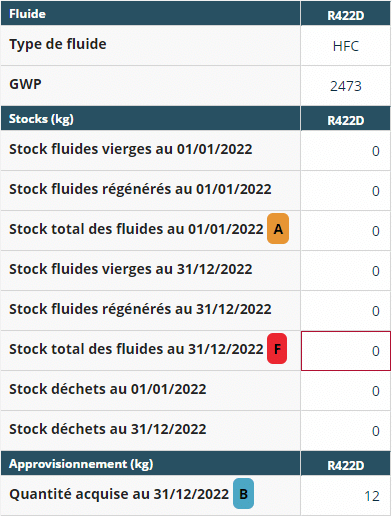Select the highlighted total stock 31/12/2022 field
Viewport: 392px width, 516px height.
coord(346,351)
